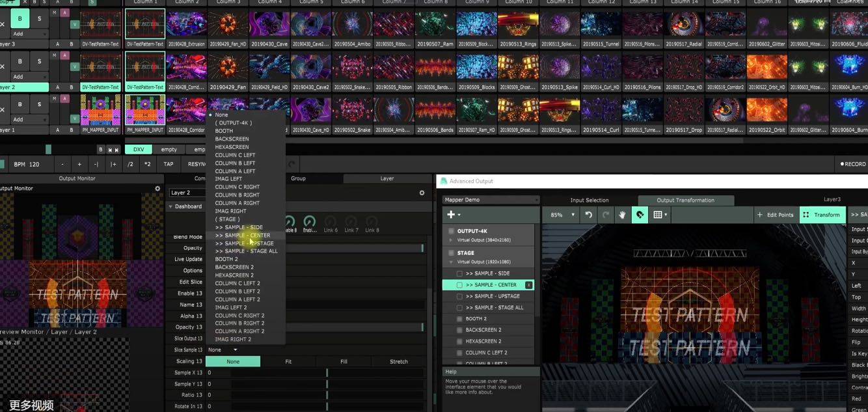Clear Layer 1 with its X

point(3,110)
